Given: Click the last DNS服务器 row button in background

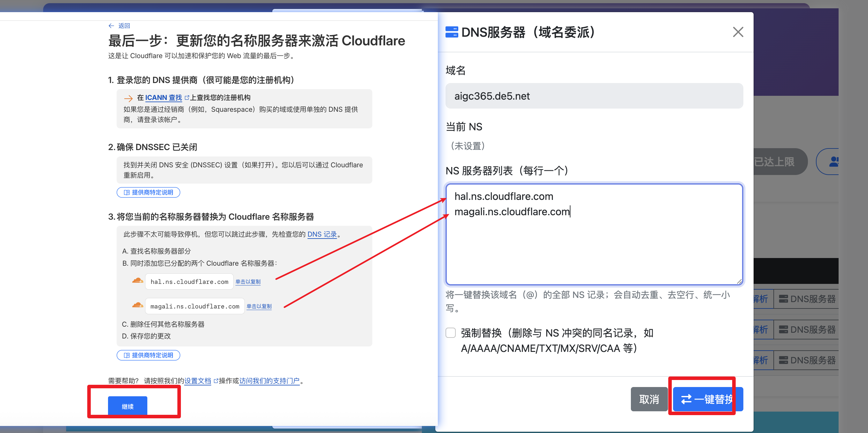Looking at the screenshot, I should tap(807, 360).
